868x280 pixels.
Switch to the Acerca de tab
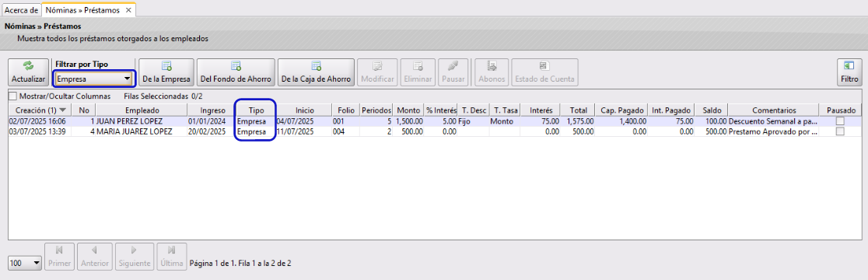(x=21, y=11)
